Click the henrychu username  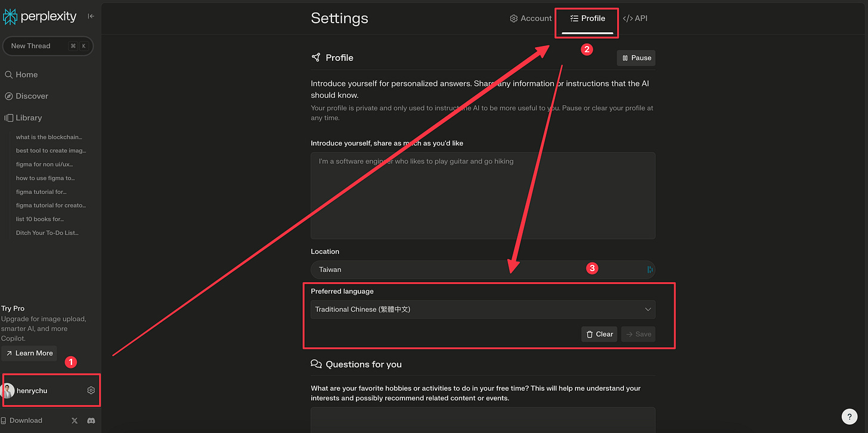coord(32,391)
